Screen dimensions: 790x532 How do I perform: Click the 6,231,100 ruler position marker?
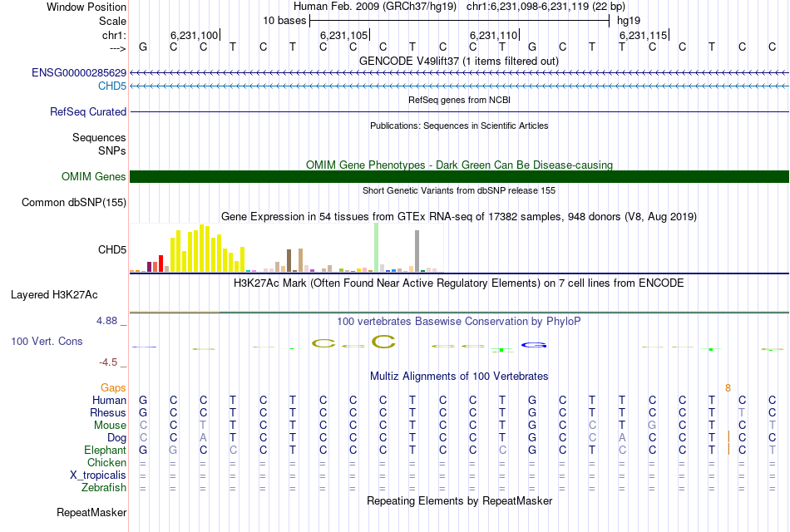point(195,35)
